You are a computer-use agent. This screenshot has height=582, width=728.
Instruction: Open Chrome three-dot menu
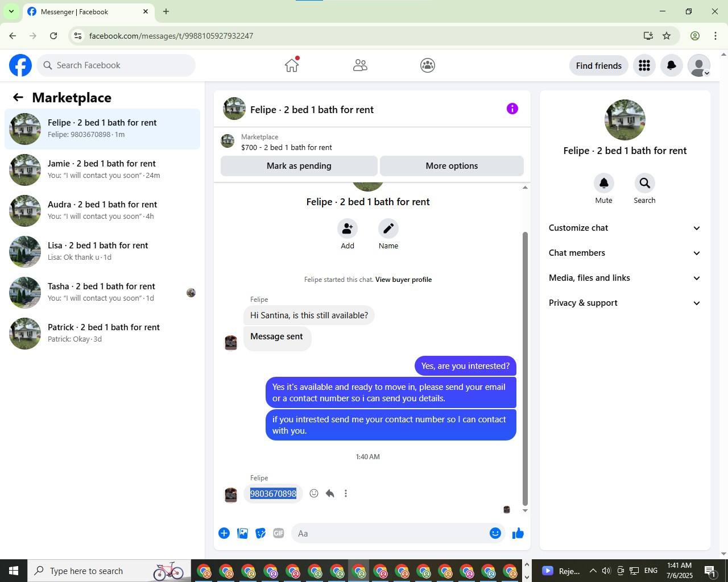click(x=715, y=36)
